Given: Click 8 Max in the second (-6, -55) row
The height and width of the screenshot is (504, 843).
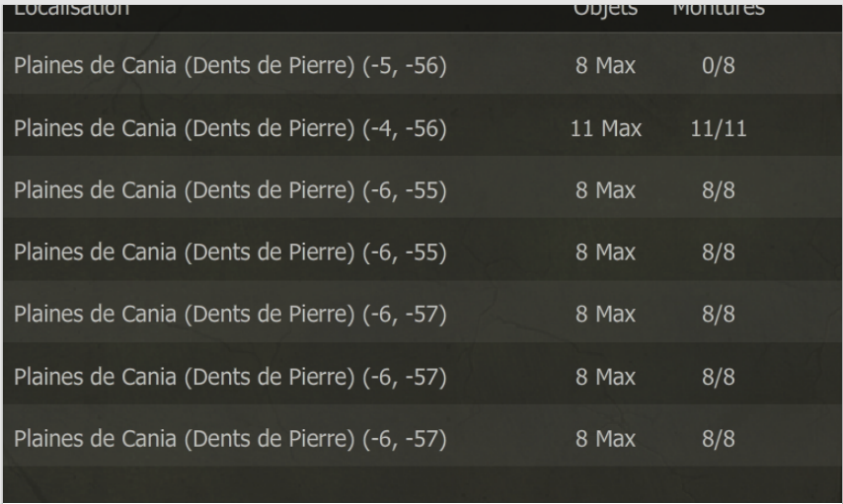Looking at the screenshot, I should pos(605,252).
